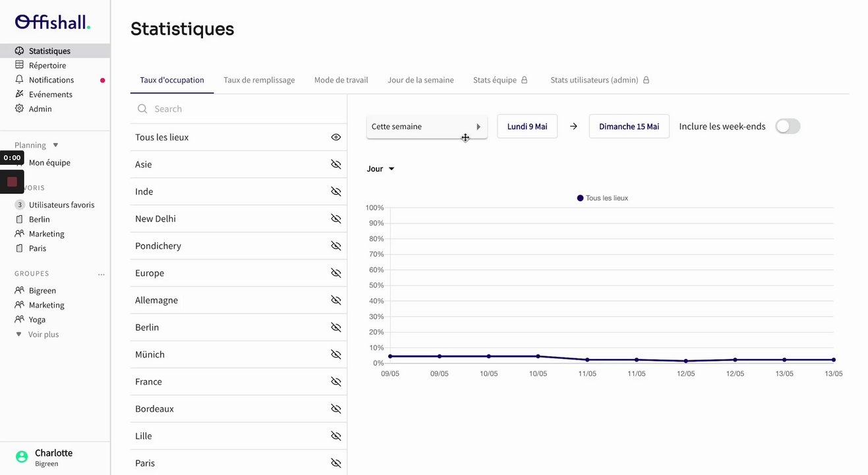Click the Notifications bell icon
The width and height of the screenshot is (868, 475).
tap(20, 80)
